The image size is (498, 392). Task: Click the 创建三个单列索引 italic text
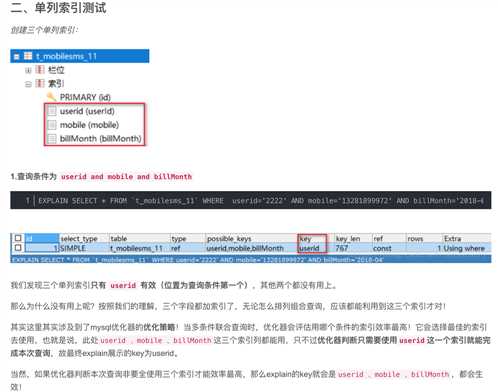pos(44,30)
